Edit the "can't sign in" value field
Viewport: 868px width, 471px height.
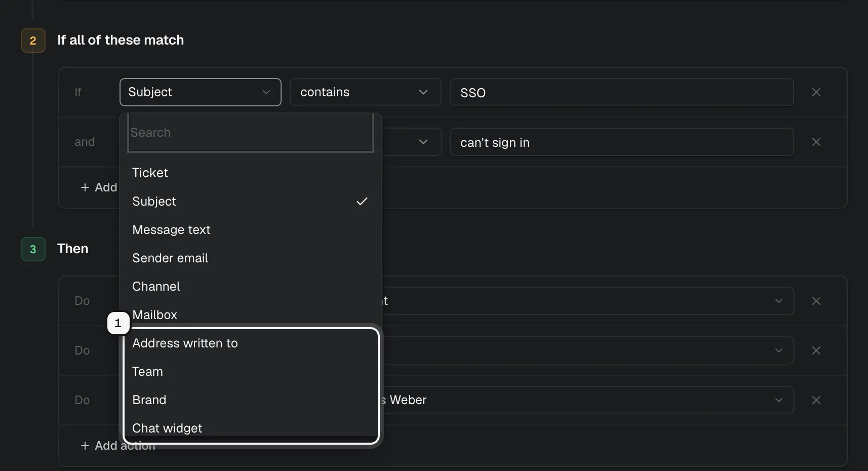621,142
